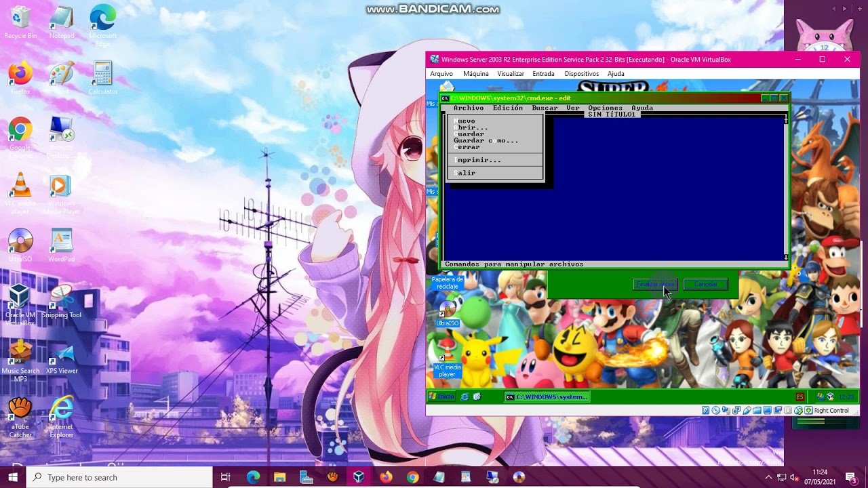
Task: Click the edit window scrollbar up arrow
Action: coord(786,120)
